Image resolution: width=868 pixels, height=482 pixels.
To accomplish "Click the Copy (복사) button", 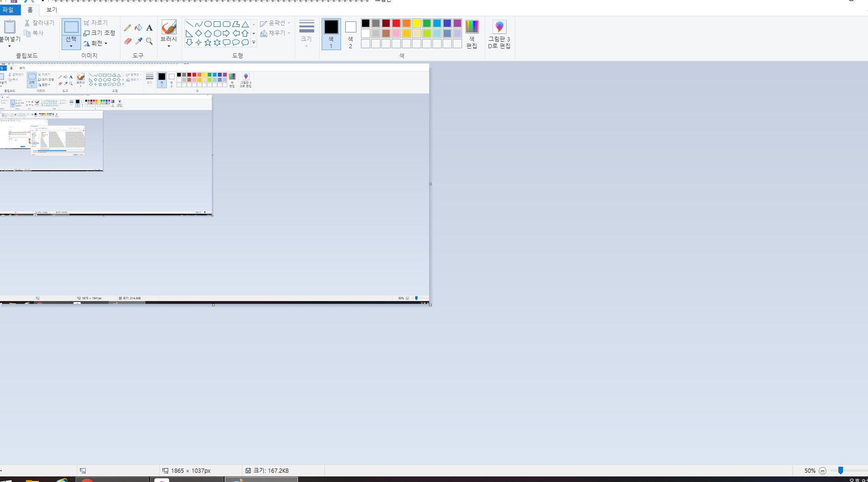I will [34, 33].
